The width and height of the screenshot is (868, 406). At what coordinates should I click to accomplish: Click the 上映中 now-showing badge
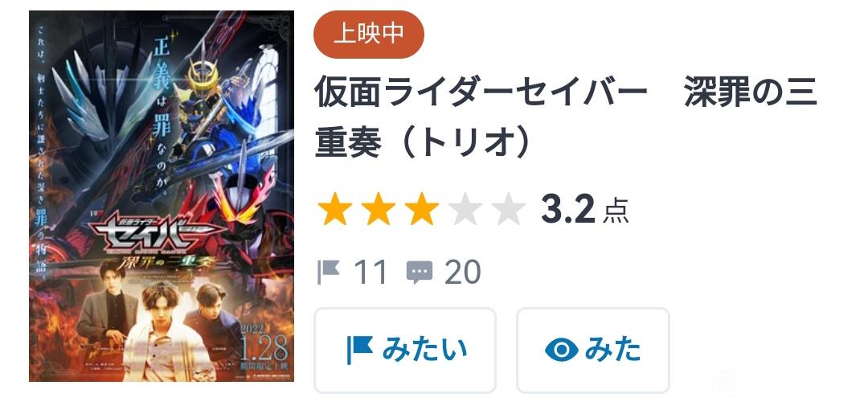[x=369, y=35]
